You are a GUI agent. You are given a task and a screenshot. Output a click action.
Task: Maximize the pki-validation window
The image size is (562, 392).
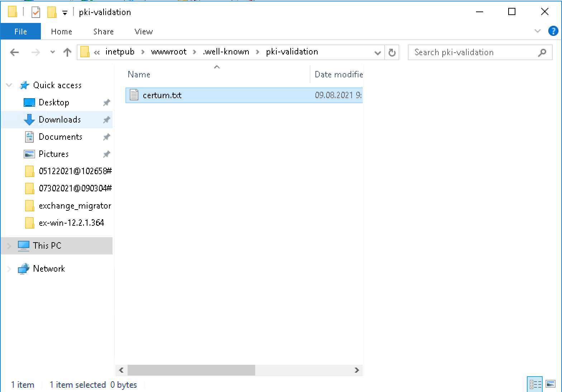(512, 12)
